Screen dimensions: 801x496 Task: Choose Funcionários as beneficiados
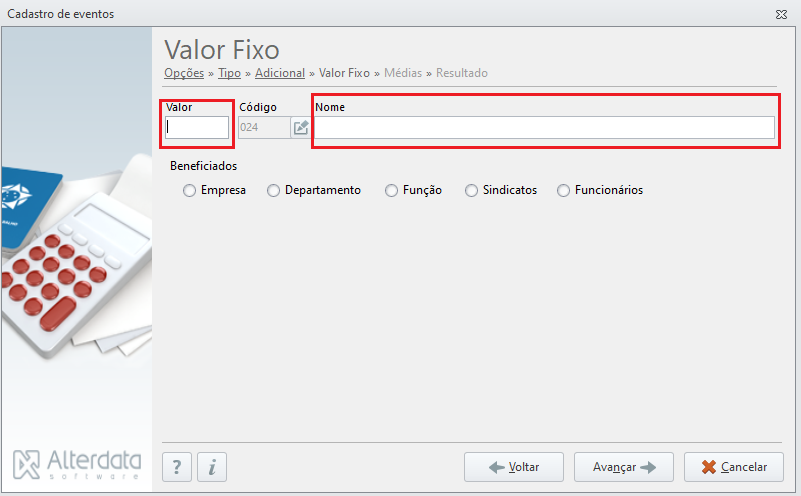(x=563, y=191)
